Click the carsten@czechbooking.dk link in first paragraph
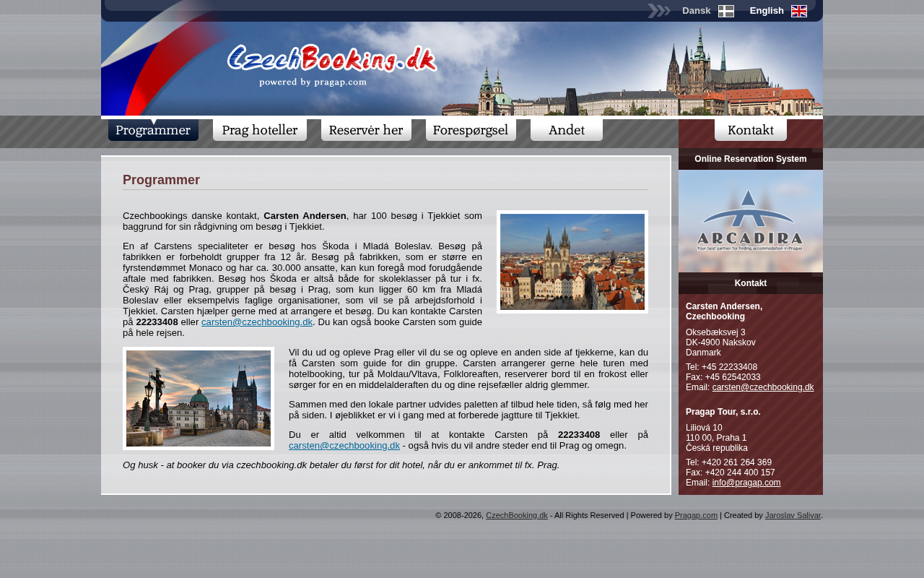 tap(257, 322)
